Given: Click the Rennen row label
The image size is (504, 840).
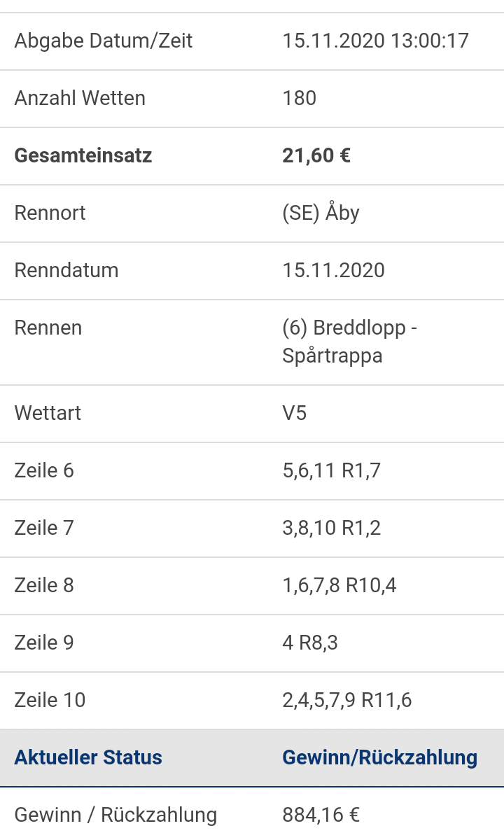Looking at the screenshot, I should pyautogui.click(x=48, y=328).
